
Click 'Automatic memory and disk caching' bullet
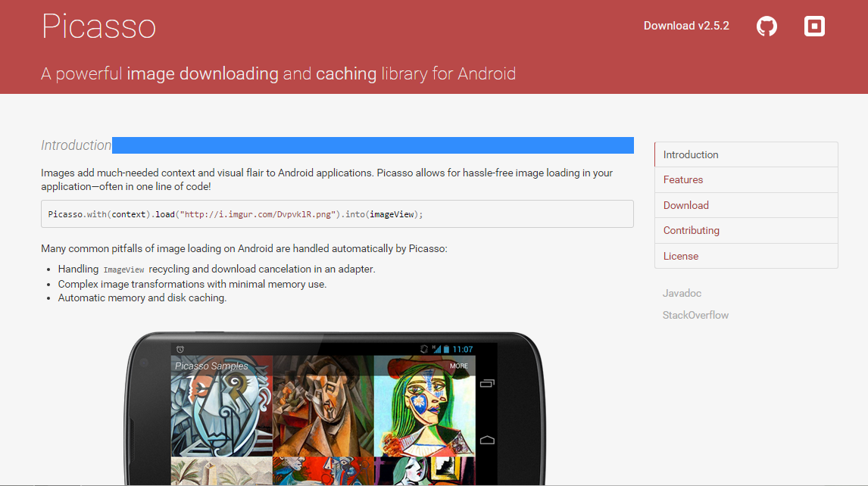pyautogui.click(x=142, y=298)
